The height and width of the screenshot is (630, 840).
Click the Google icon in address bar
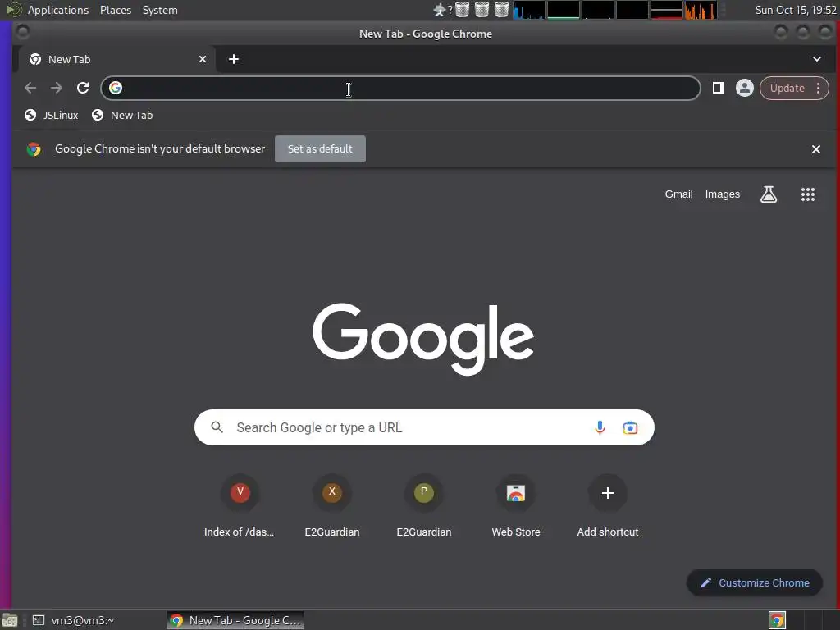(116, 88)
